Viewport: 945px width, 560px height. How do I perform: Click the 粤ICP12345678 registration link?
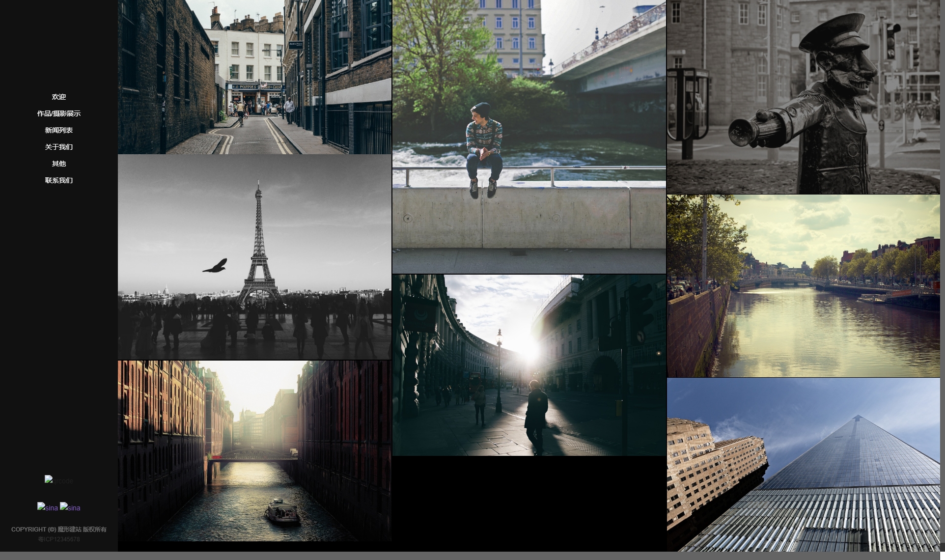(x=59, y=539)
